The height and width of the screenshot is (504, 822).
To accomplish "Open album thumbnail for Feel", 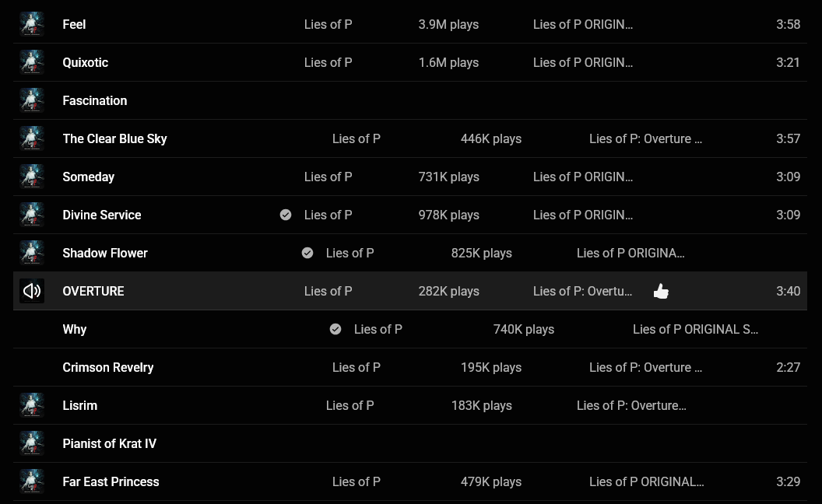I will 32,24.
